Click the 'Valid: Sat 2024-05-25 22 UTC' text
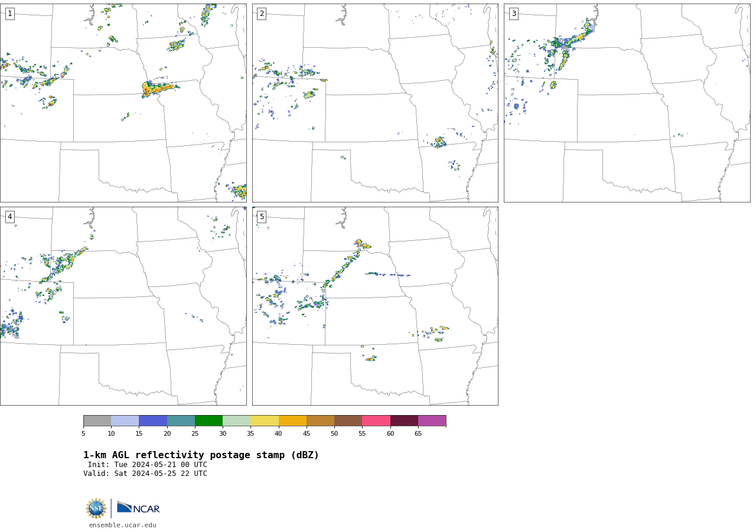756x532 pixels. pos(145,474)
